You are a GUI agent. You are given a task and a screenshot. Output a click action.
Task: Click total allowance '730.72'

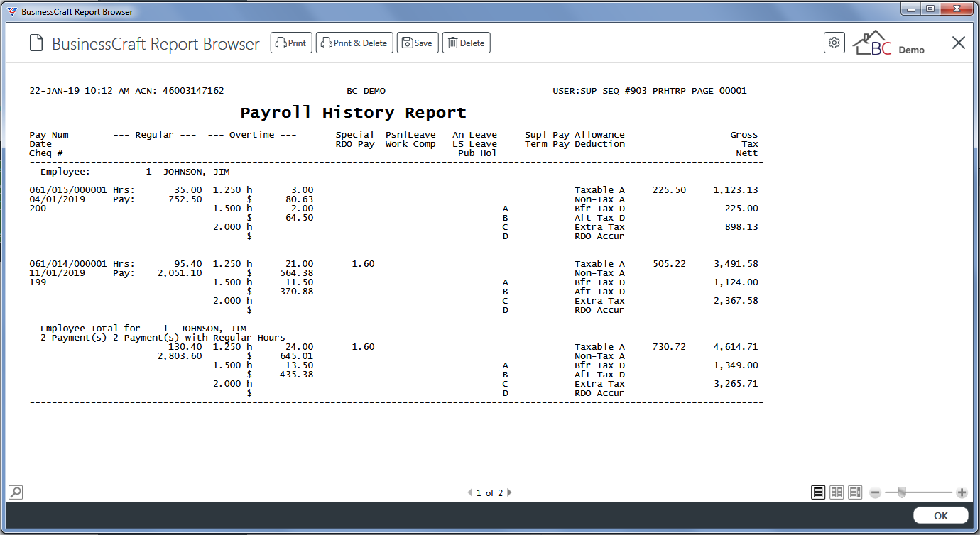click(x=669, y=347)
